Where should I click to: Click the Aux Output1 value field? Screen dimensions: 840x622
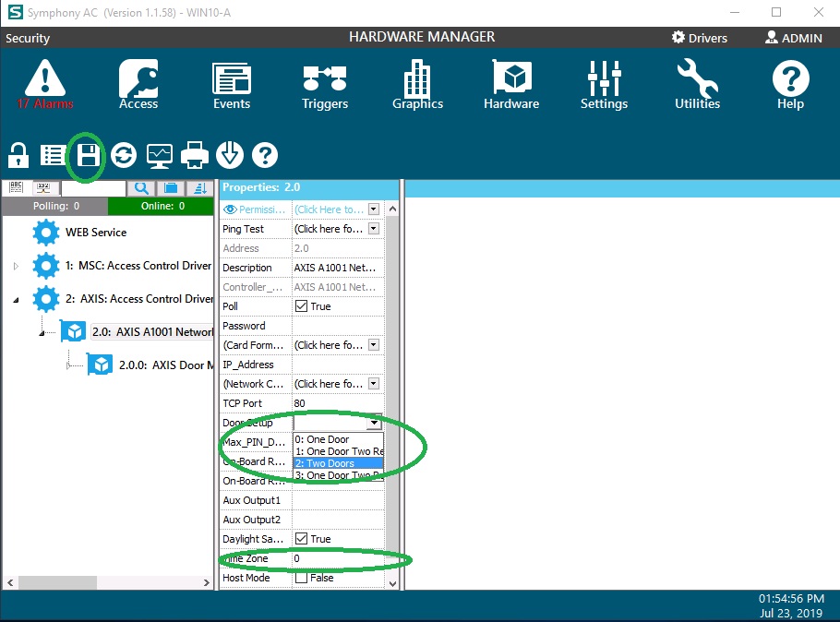338,500
